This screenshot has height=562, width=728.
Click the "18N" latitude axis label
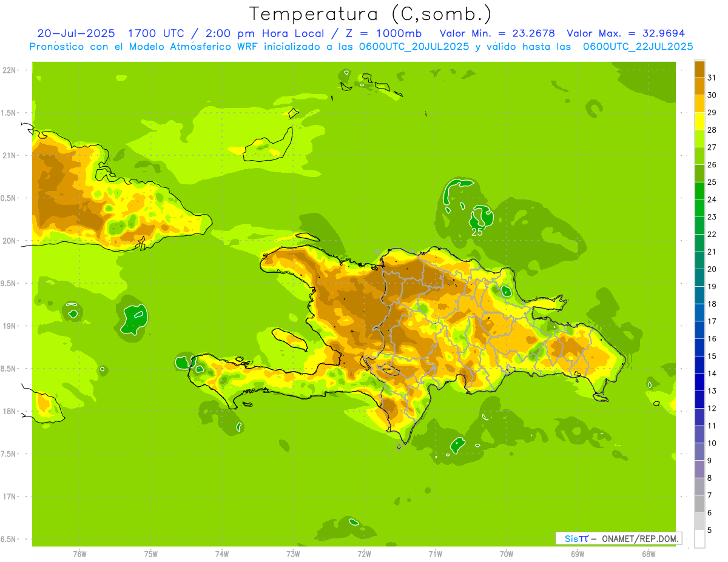coord(9,411)
